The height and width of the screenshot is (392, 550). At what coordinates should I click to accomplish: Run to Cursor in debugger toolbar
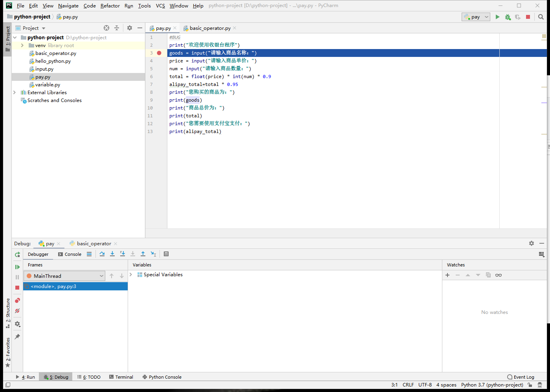pos(153,254)
